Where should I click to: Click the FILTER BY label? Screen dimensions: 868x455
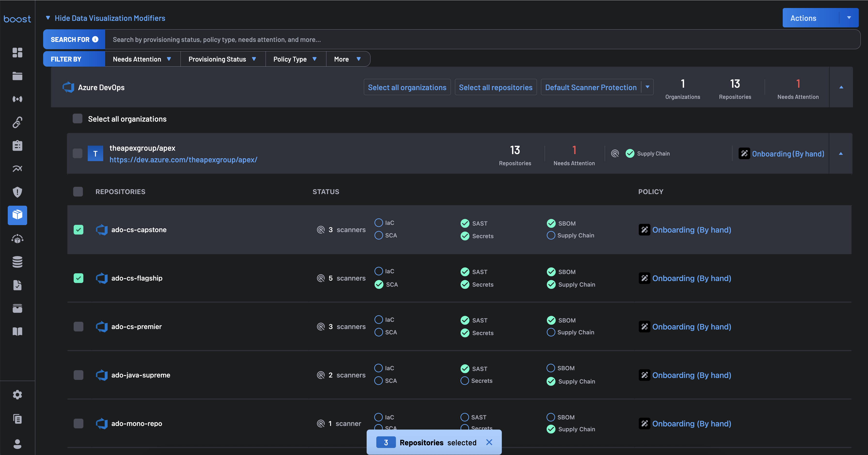66,59
